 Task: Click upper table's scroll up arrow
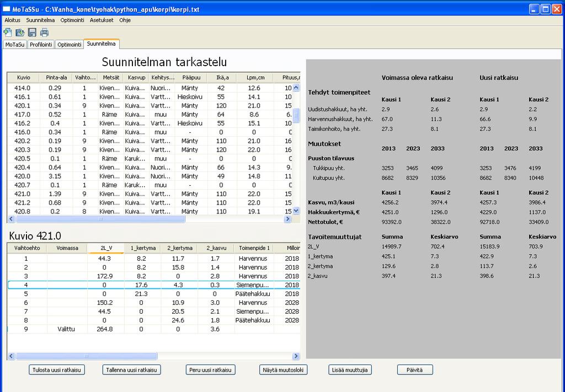296,88
